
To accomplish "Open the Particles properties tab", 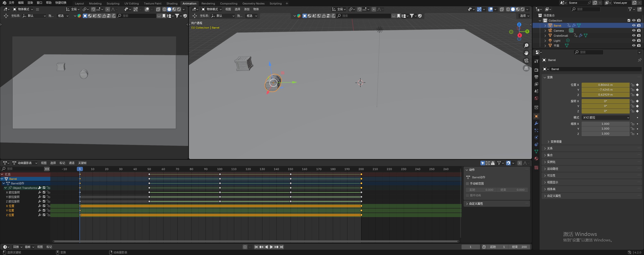I will [536, 130].
